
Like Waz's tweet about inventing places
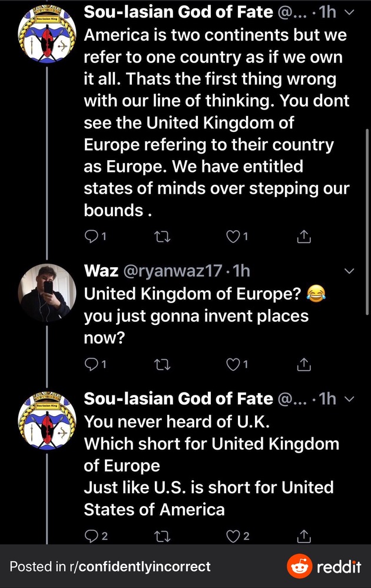pos(234,365)
